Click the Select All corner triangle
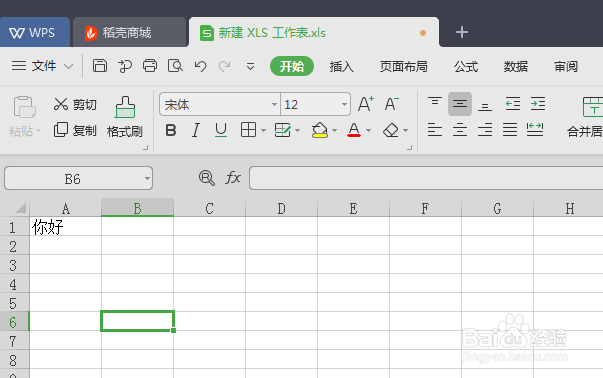Screen dimensions: 603x378 20,208
